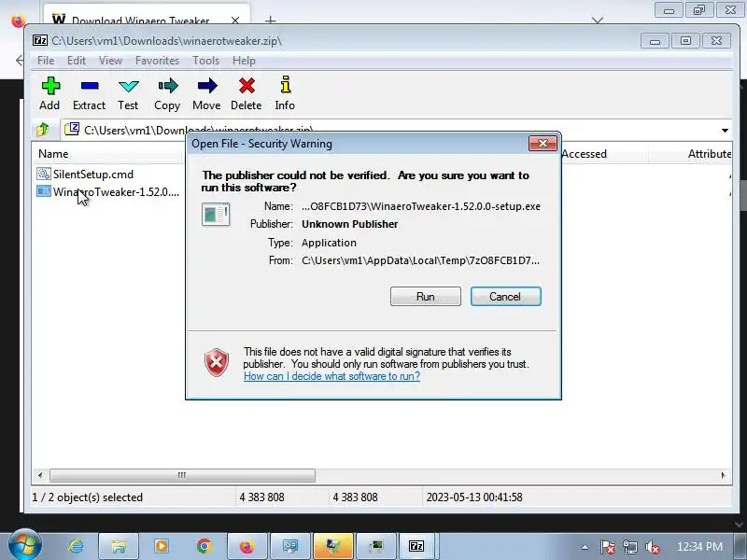Click the network tray icon

(x=629, y=547)
